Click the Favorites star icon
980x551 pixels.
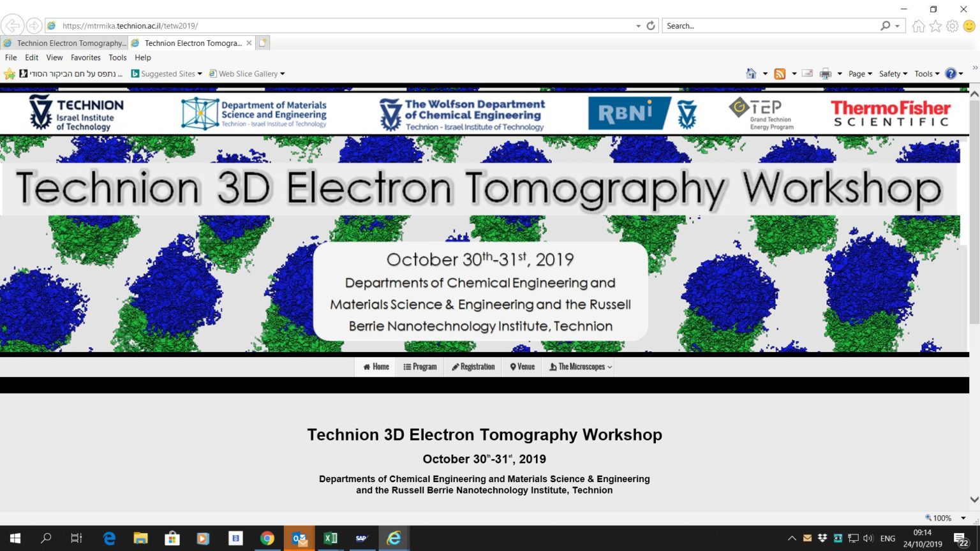pyautogui.click(x=935, y=26)
